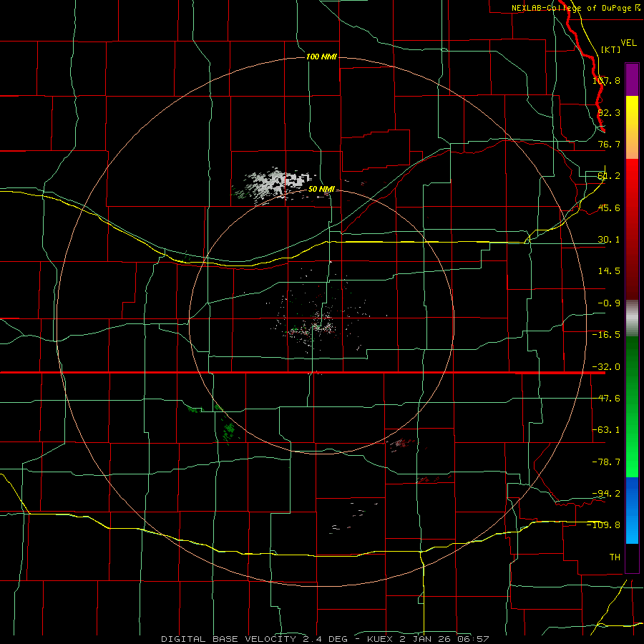Click the 100 NMI range ring label

click(321, 57)
